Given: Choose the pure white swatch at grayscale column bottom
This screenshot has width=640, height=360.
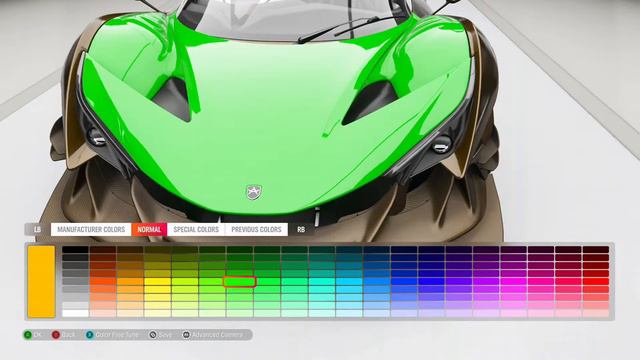Looking at the screenshot, I should click(x=76, y=313).
